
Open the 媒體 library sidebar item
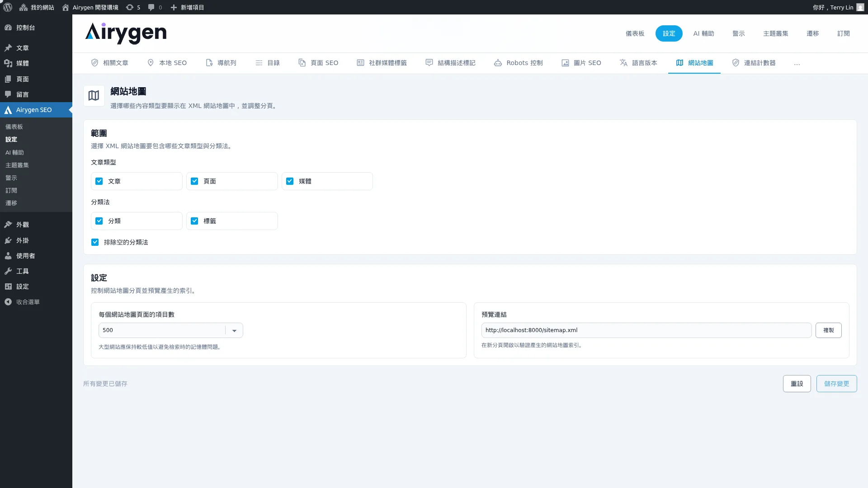(x=36, y=63)
